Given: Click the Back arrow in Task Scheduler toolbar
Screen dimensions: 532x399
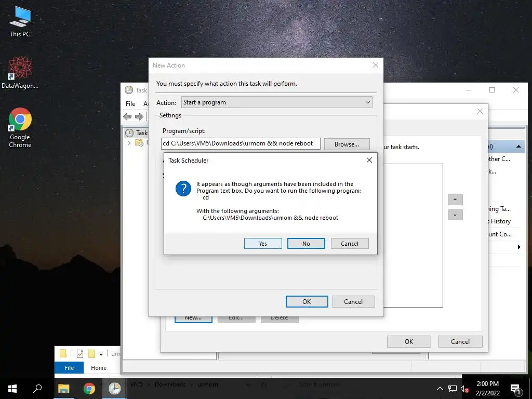Looking at the screenshot, I should coord(127,117).
